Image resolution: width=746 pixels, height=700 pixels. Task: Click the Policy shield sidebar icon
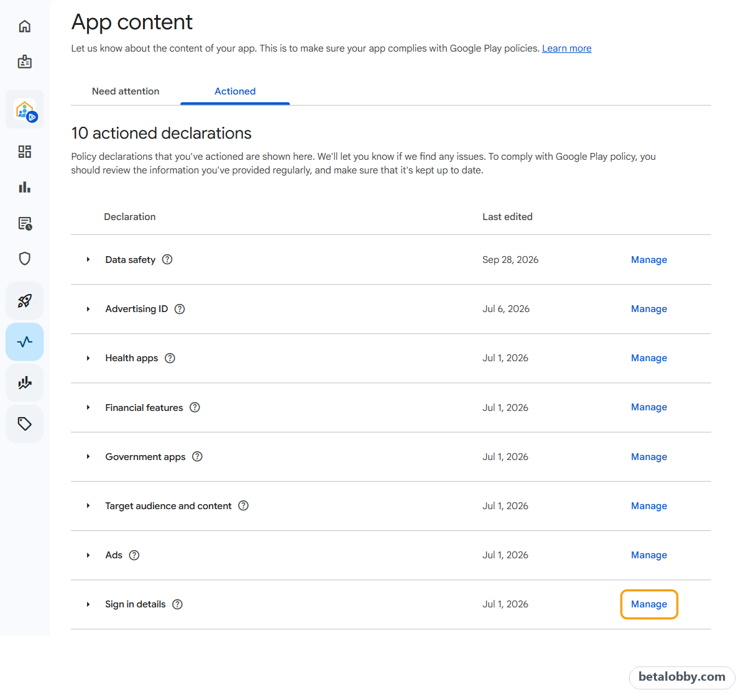(25, 259)
